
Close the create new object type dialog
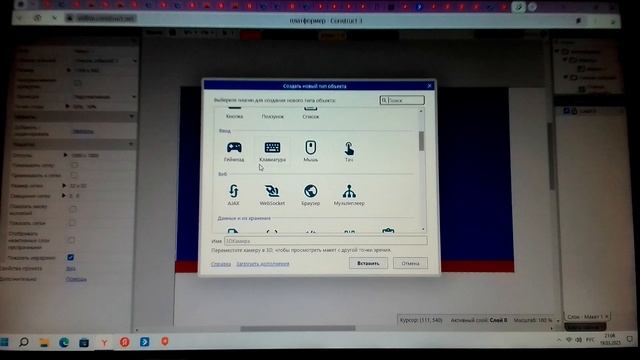tap(429, 86)
